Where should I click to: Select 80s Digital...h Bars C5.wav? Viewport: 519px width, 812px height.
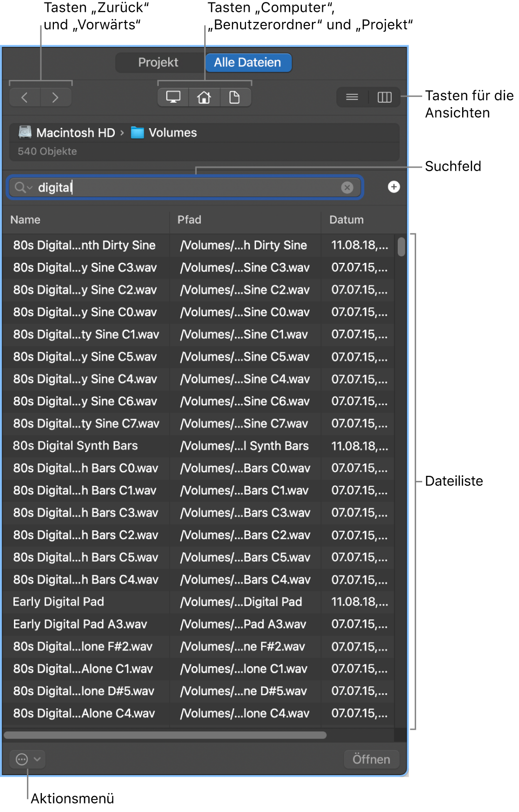pos(198,558)
